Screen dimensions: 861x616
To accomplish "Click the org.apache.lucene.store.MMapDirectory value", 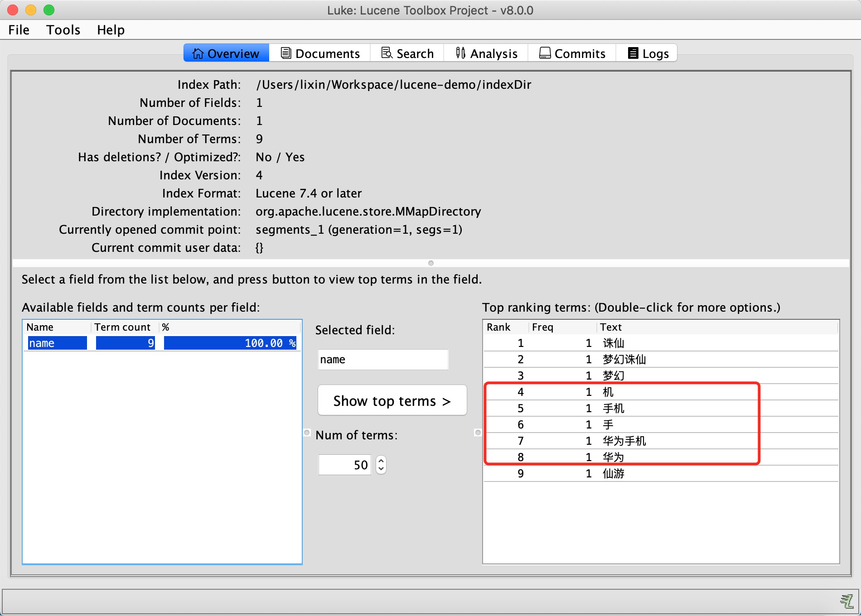I will [x=368, y=212].
